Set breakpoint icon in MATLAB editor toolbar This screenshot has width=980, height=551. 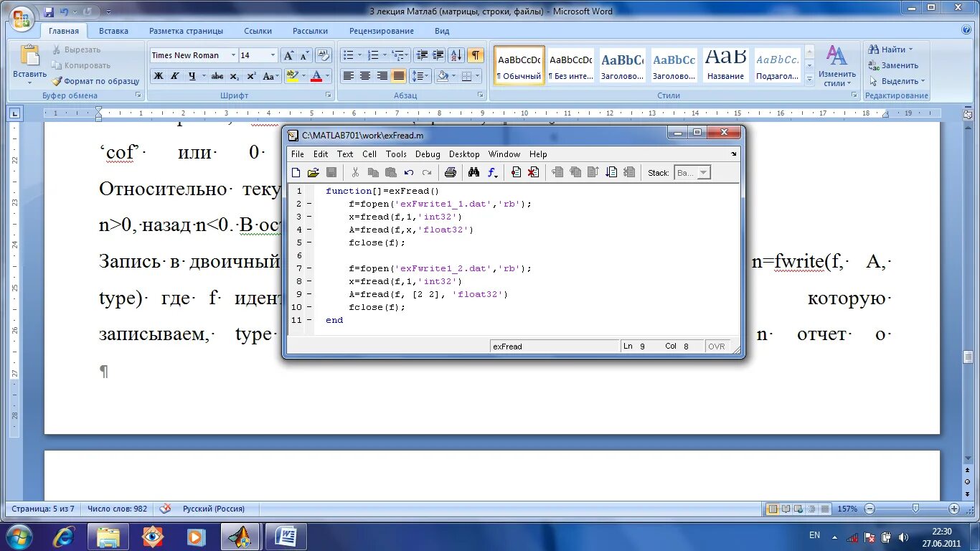tap(516, 172)
